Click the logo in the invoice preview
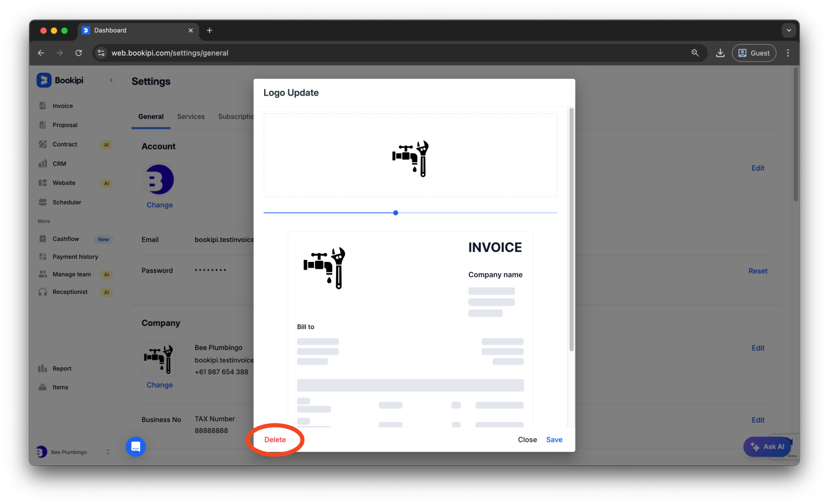The height and width of the screenshot is (504, 829). pos(324,268)
